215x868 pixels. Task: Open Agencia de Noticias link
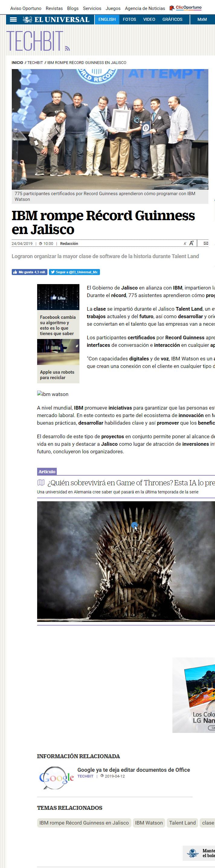coord(145,8)
